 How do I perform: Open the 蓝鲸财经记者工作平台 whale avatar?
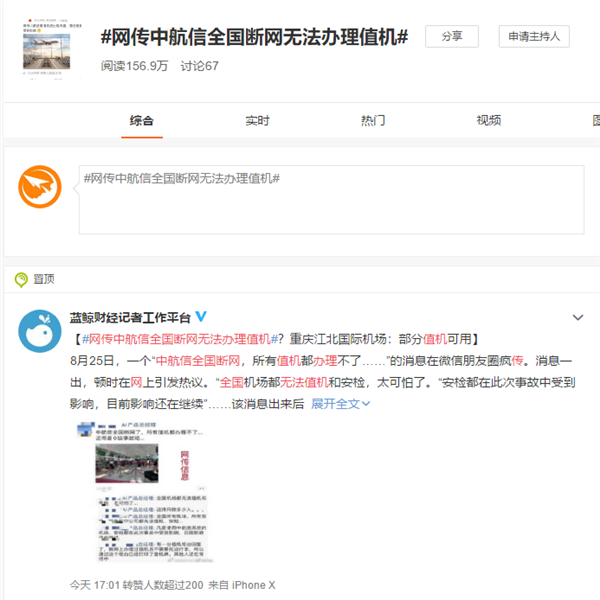(41, 332)
